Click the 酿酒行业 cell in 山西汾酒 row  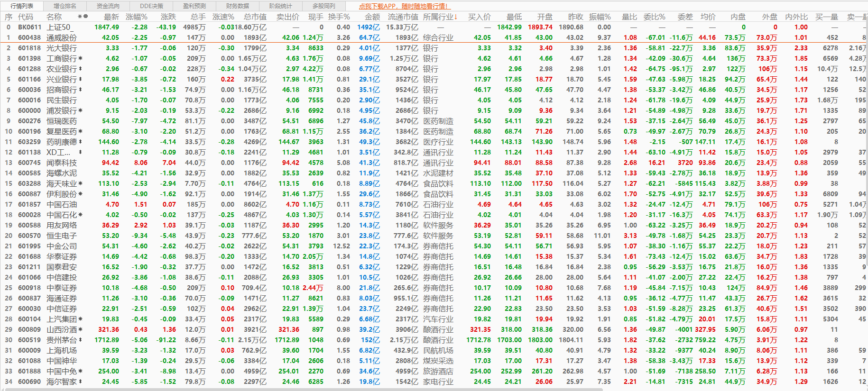[x=438, y=329]
